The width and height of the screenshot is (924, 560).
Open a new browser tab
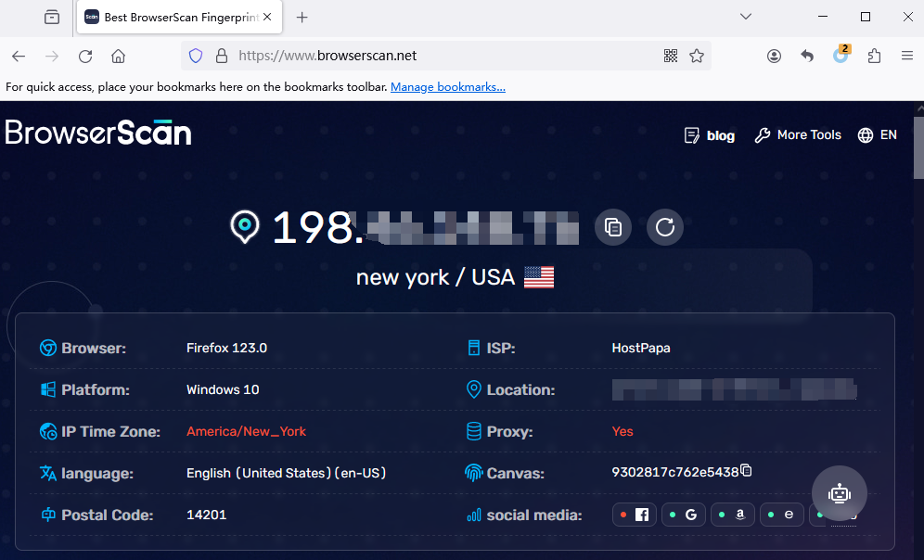[x=302, y=17]
